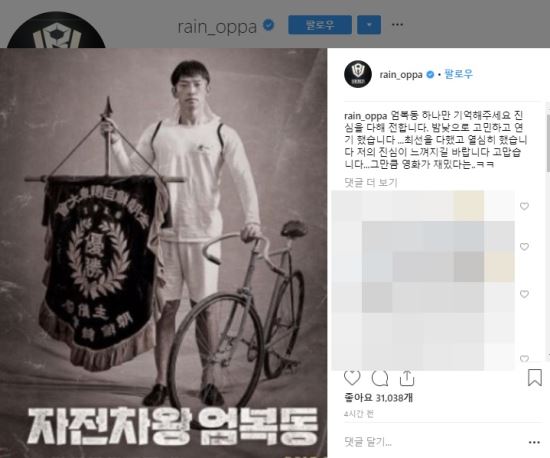Open the rain_oppa username in post header
This screenshot has height=458, width=550.
click(401, 75)
